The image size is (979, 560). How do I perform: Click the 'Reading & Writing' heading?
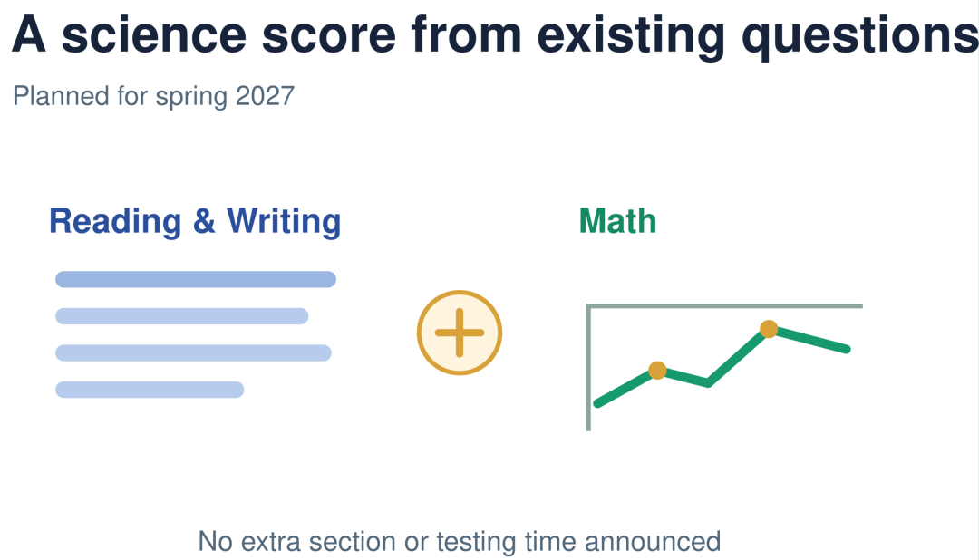[195, 221]
